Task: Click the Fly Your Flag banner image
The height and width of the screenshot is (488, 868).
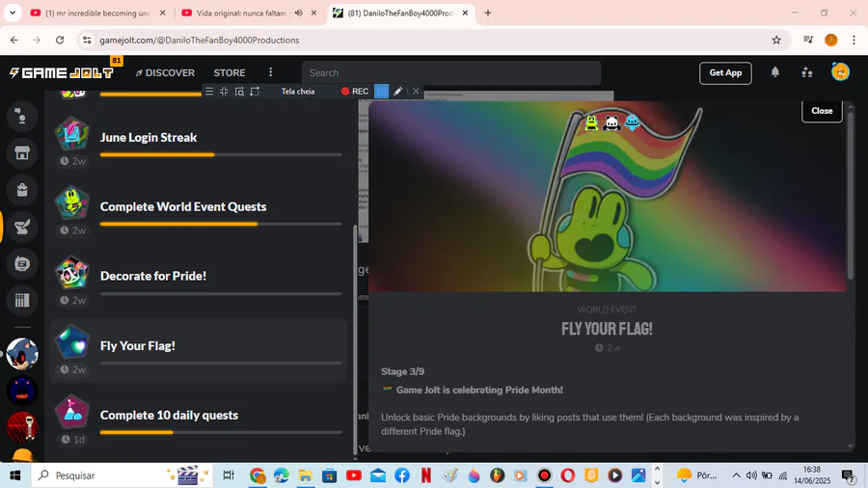Action: click(608, 196)
